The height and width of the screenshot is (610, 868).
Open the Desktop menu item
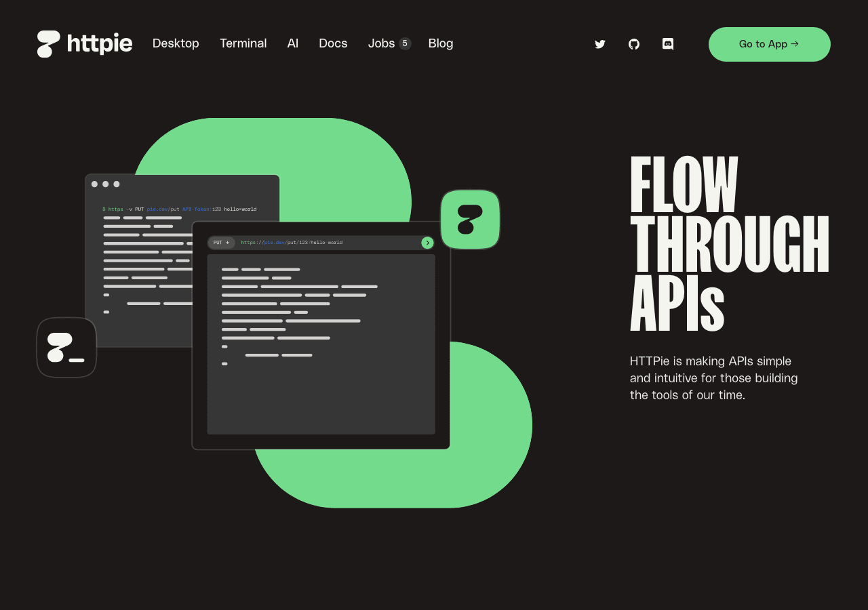click(x=176, y=43)
